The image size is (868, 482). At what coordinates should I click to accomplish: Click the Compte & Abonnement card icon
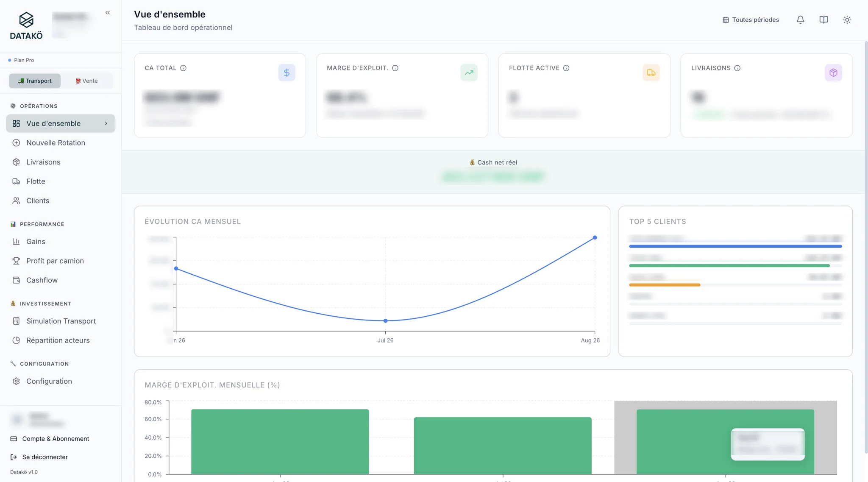click(x=14, y=439)
